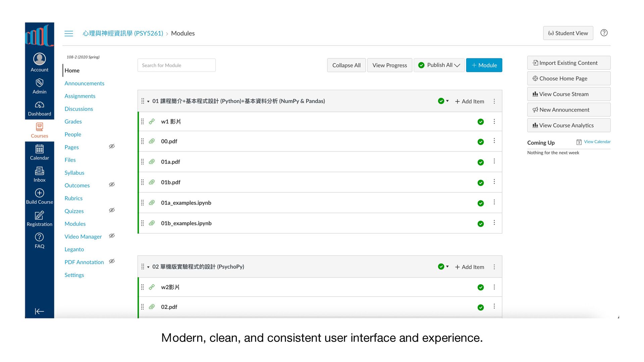Click the help question mark at top right
This screenshot has width=644, height=362.
click(x=604, y=33)
